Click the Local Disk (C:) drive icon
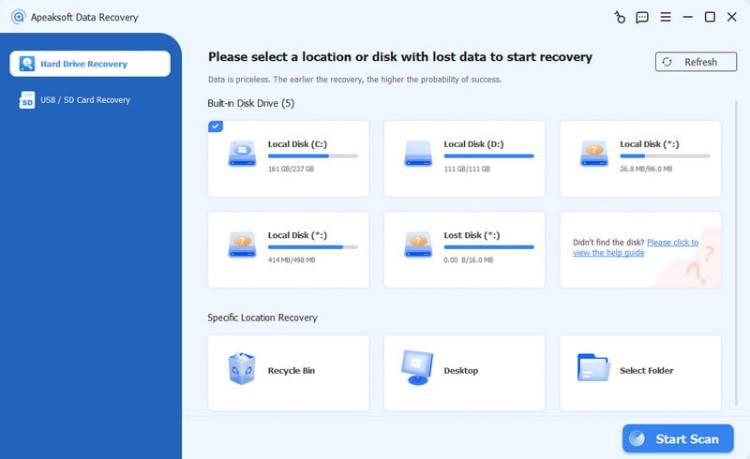The image size is (750, 459). (x=242, y=153)
